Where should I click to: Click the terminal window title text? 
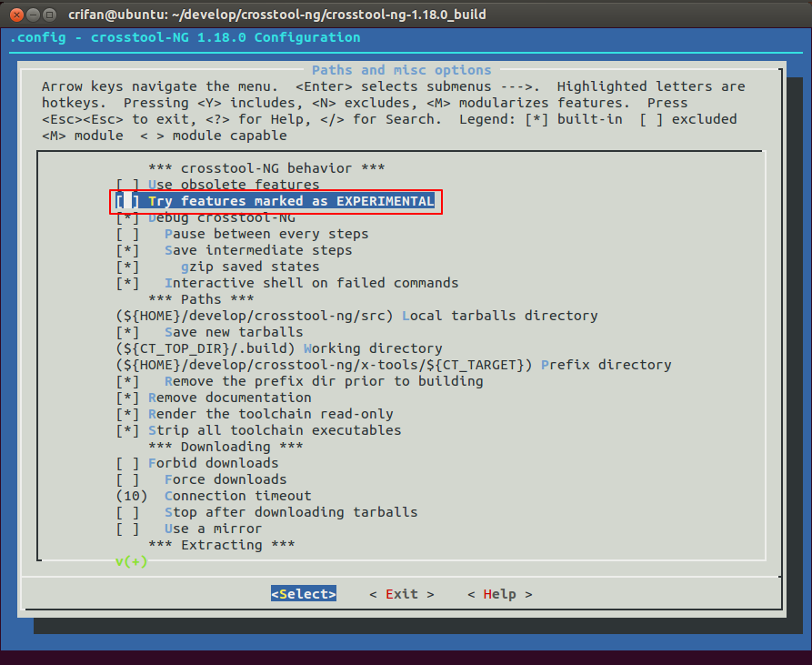tap(277, 15)
